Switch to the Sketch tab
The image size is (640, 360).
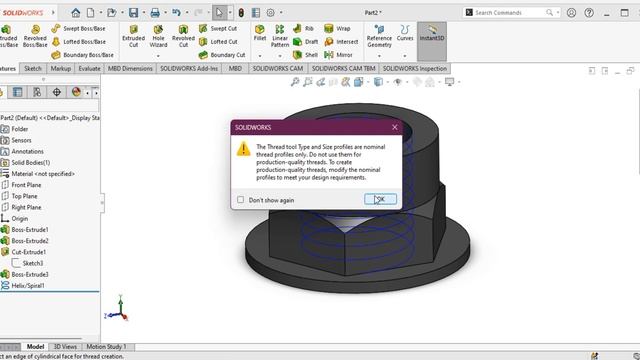(33, 69)
